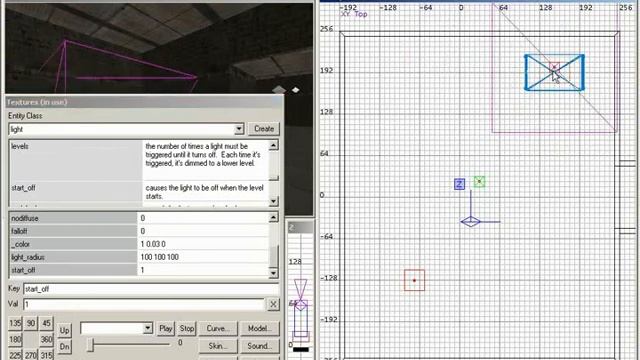Set angle with the 225 button
The image size is (640, 360).
click(15, 355)
